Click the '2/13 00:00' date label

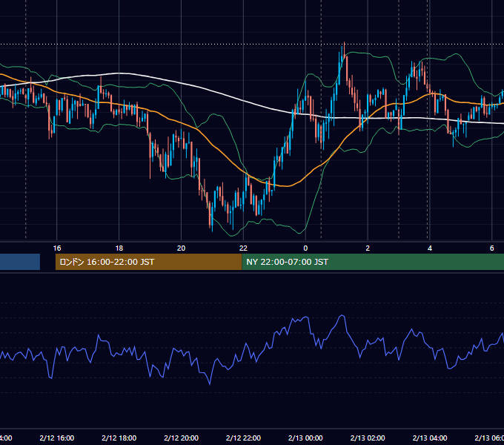point(305,438)
